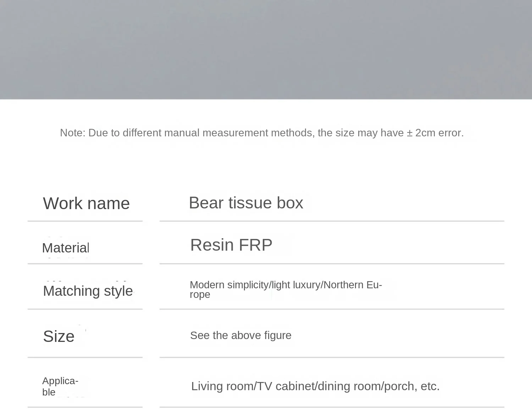Viewport: 532px width, 420px height.
Task: Click 'Northern Eu-' in matching style value
Action: pyautogui.click(x=353, y=285)
